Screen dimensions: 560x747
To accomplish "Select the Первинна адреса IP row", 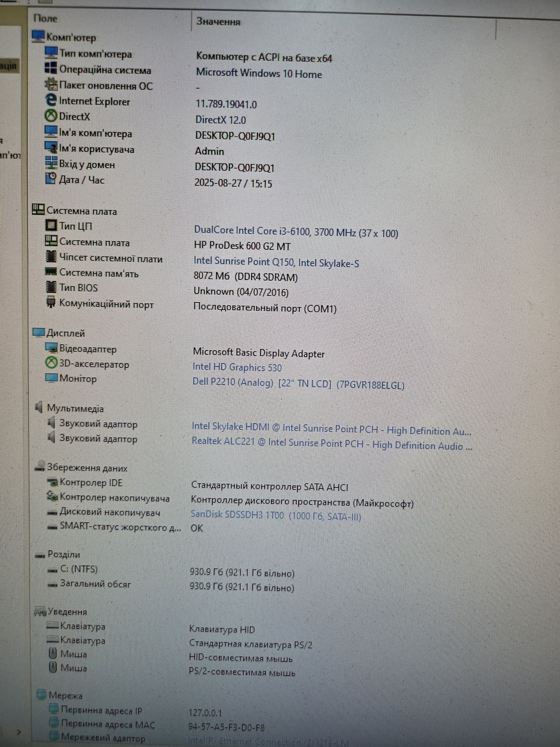I will [102, 710].
